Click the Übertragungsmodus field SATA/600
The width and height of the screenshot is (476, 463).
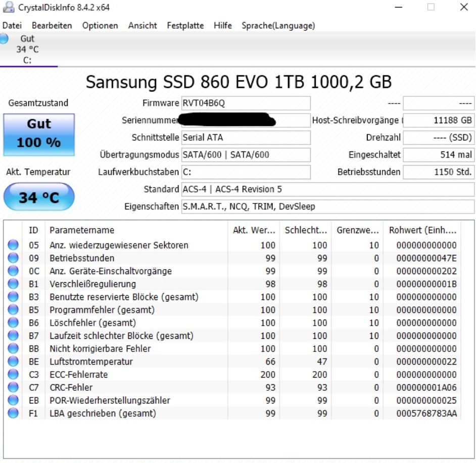[x=246, y=155]
